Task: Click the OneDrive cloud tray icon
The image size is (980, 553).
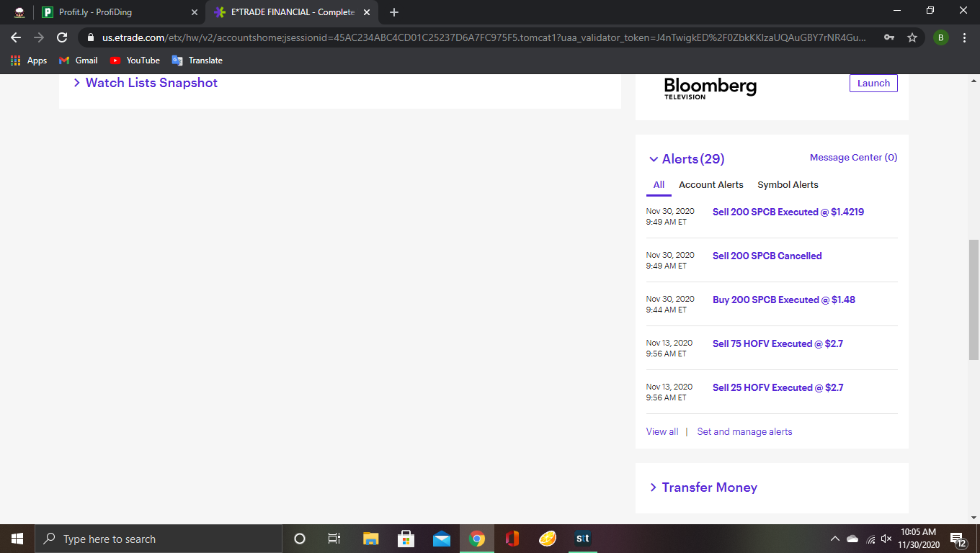Action: point(852,539)
